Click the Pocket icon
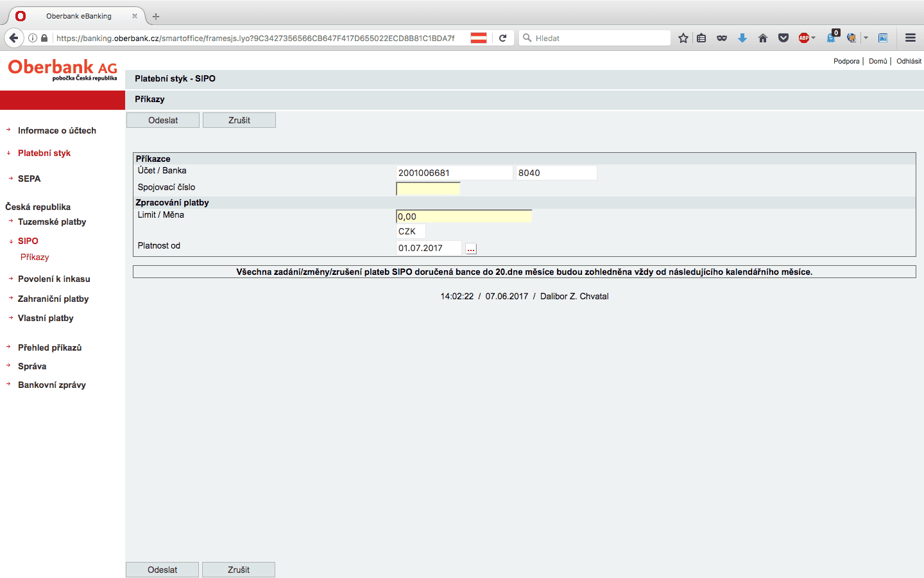The width and height of the screenshot is (924, 578). point(783,38)
